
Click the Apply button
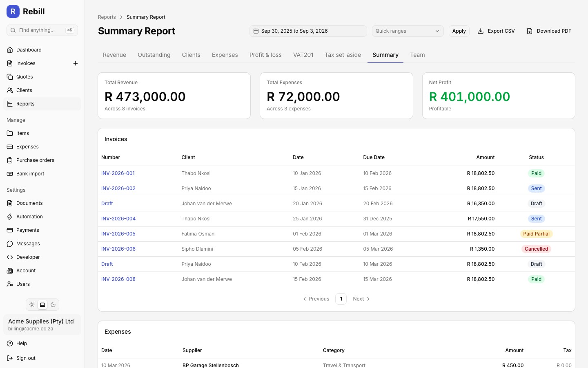pos(459,31)
